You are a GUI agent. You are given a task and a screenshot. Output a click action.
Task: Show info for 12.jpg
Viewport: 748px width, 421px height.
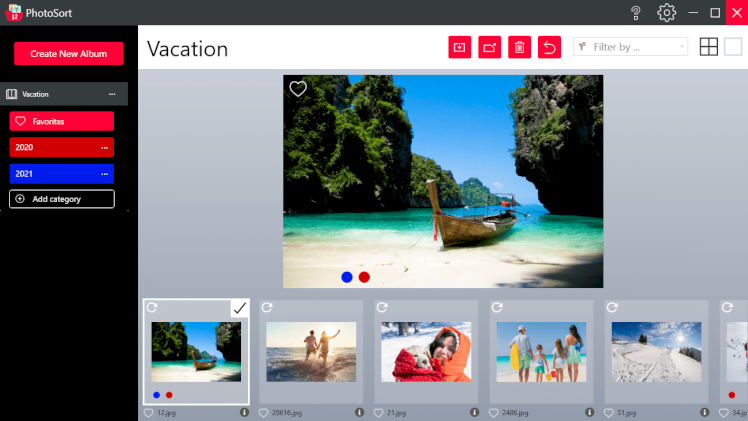pos(244,412)
